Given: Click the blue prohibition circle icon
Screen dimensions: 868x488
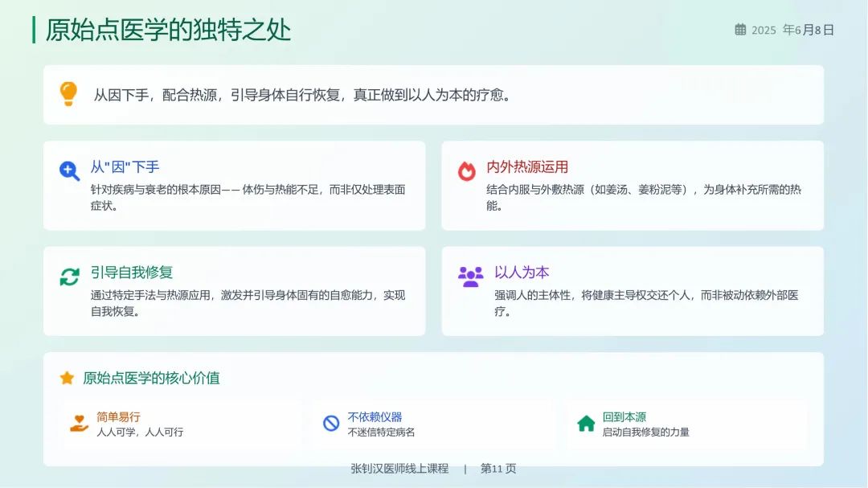Looking at the screenshot, I should pos(330,424).
